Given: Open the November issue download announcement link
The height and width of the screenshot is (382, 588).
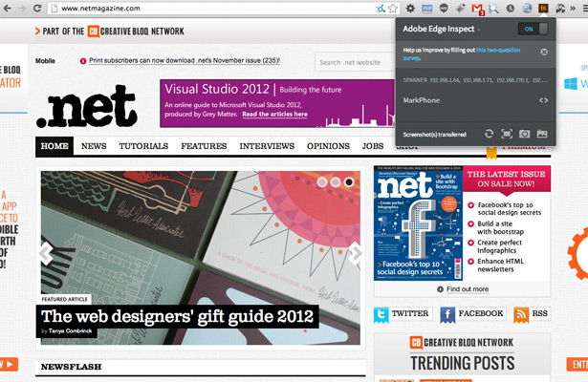Looking at the screenshot, I should tap(185, 60).
